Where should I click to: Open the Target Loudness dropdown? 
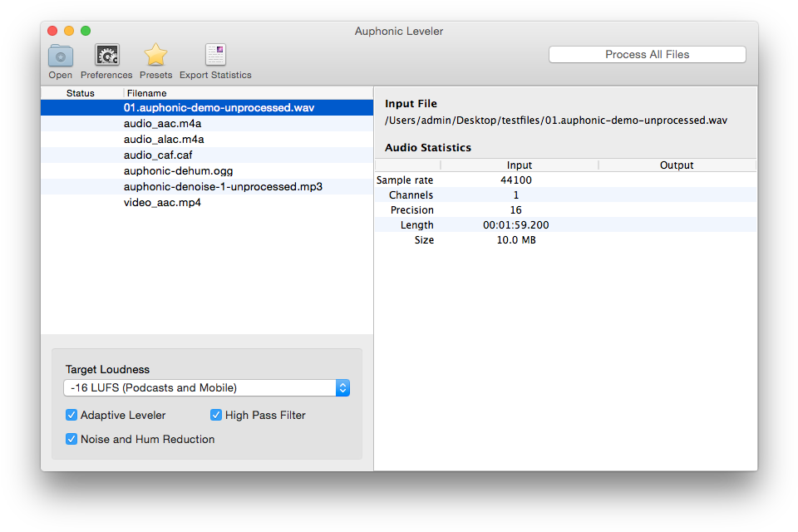pos(207,388)
